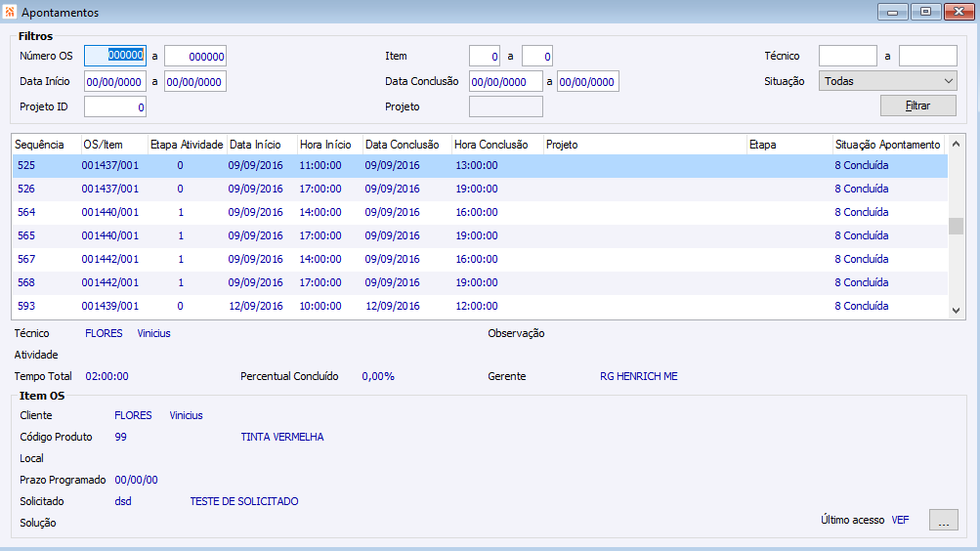This screenshot has height=551, width=980.
Task: Click the first Técnico filter field
Action: [x=847, y=56]
